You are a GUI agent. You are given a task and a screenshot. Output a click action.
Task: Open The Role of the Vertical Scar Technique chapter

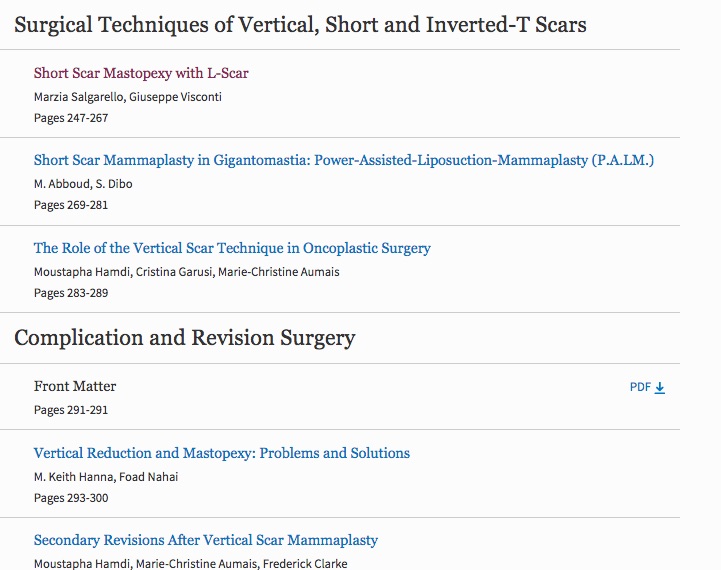click(x=232, y=248)
